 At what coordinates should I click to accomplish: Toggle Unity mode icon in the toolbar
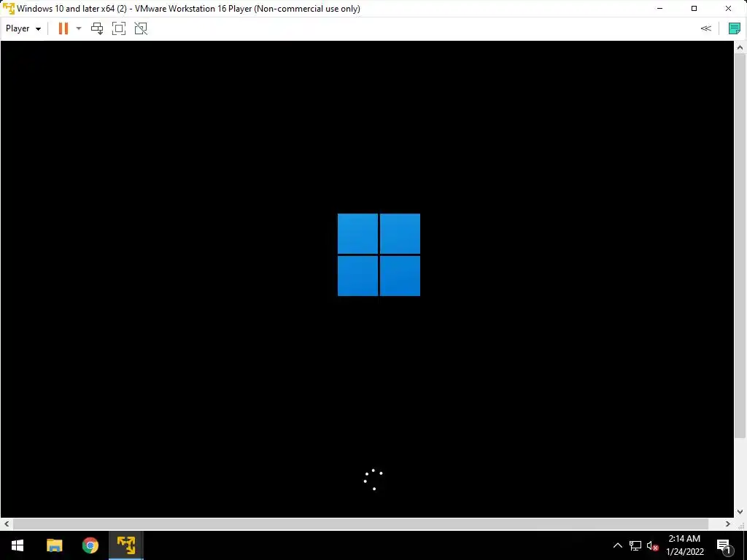[141, 28]
